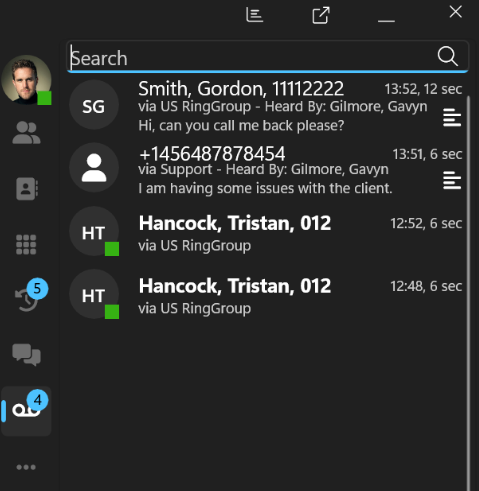This screenshot has height=491, width=479.
Task: Select HT avatar of 12:52 voicemail
Action: click(x=94, y=231)
